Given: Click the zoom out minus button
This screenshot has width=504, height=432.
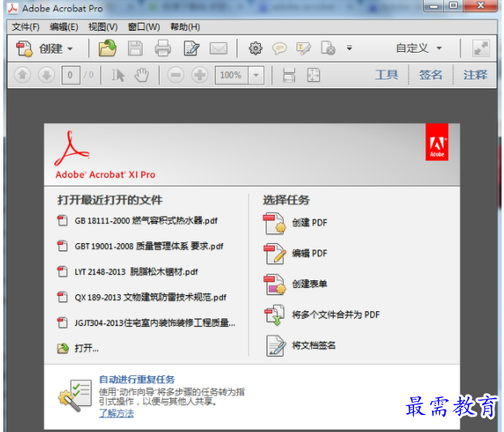Looking at the screenshot, I should (176, 75).
